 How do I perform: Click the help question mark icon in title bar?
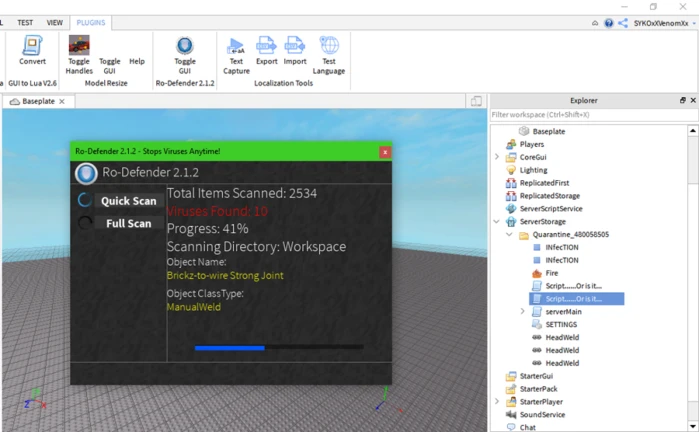[x=609, y=22]
